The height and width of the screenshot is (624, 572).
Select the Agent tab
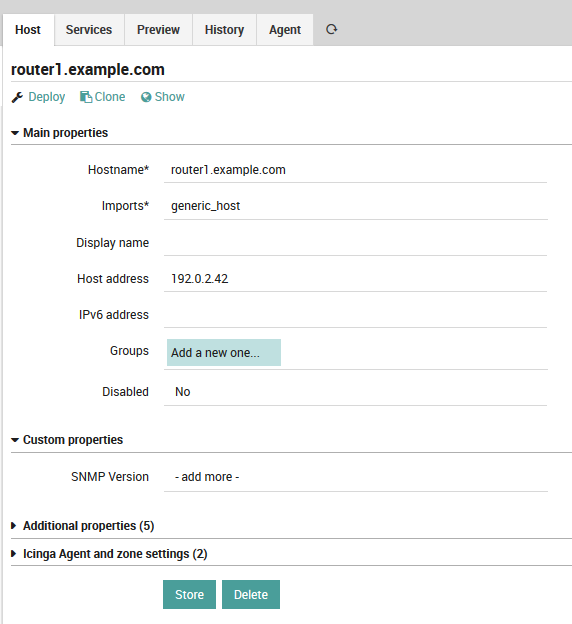click(285, 30)
